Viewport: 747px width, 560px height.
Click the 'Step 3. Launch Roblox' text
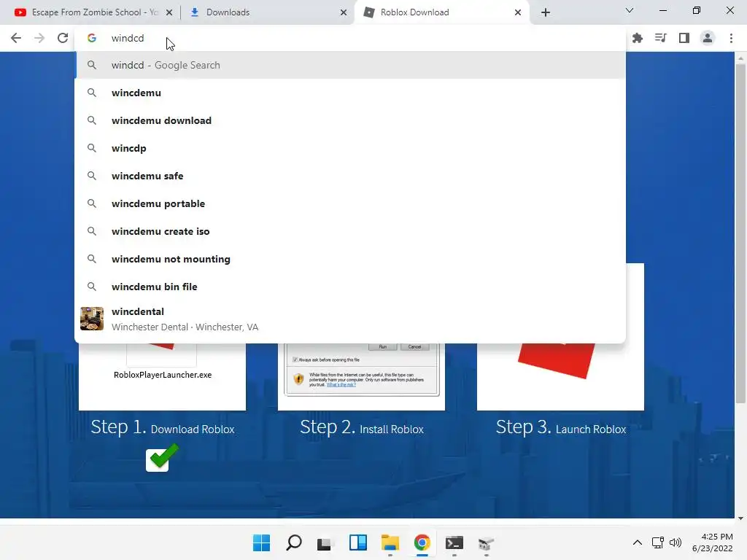tap(561, 427)
